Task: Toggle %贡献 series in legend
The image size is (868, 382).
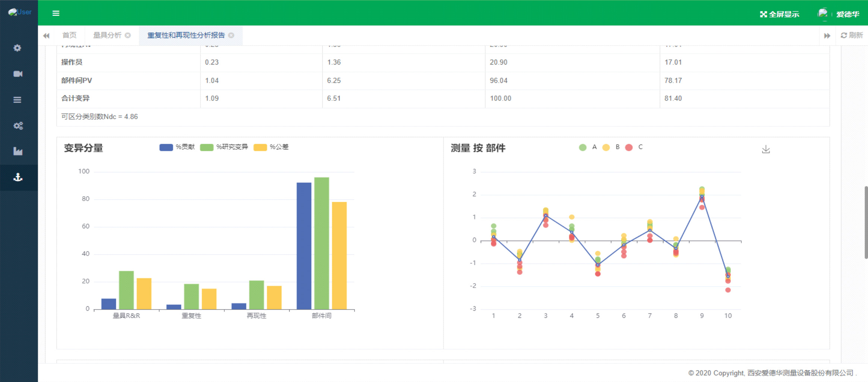Action: [177, 147]
